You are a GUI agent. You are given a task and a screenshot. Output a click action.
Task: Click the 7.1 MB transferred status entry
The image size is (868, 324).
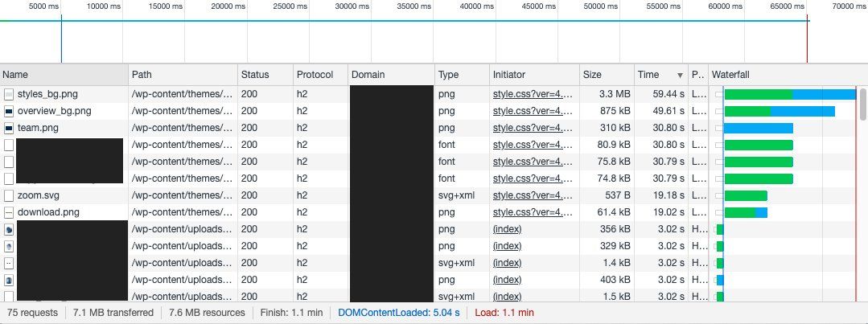[113, 313]
